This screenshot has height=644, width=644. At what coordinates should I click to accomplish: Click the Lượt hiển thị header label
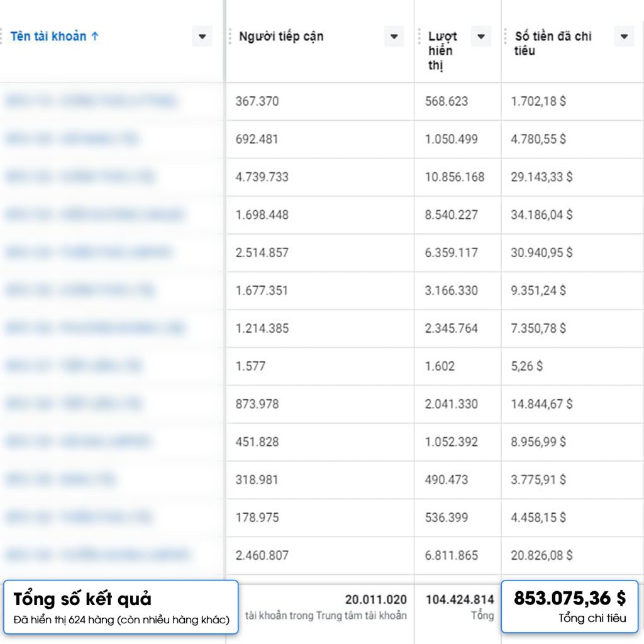point(442,50)
